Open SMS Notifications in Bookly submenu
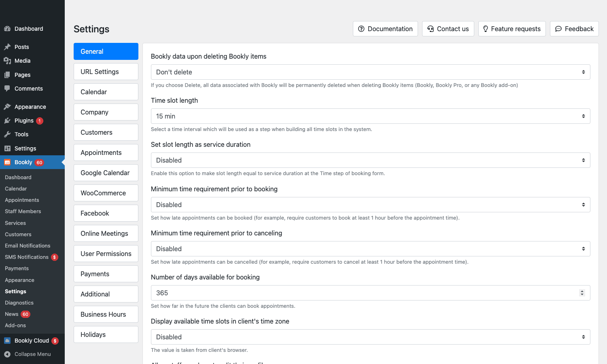607x364 pixels. tap(27, 257)
